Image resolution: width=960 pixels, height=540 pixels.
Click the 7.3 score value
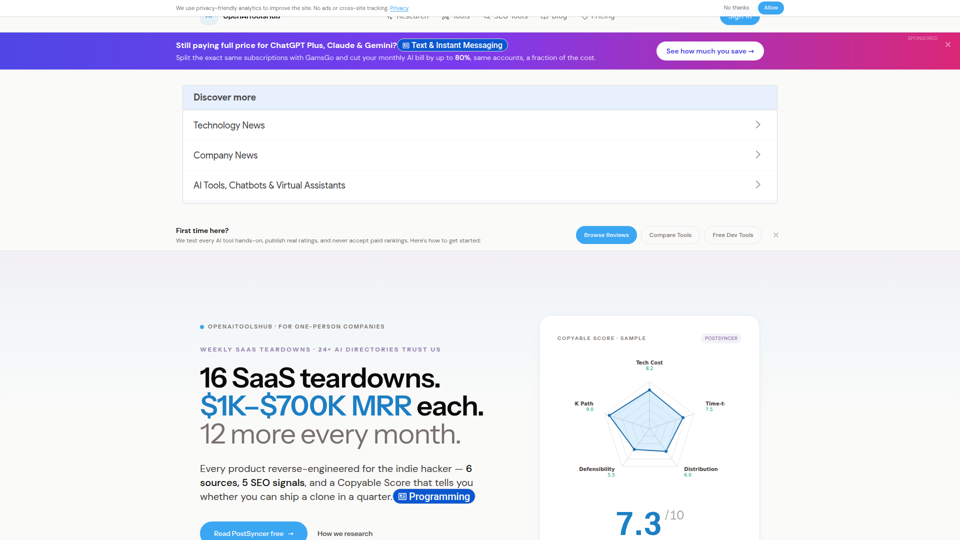[639, 523]
